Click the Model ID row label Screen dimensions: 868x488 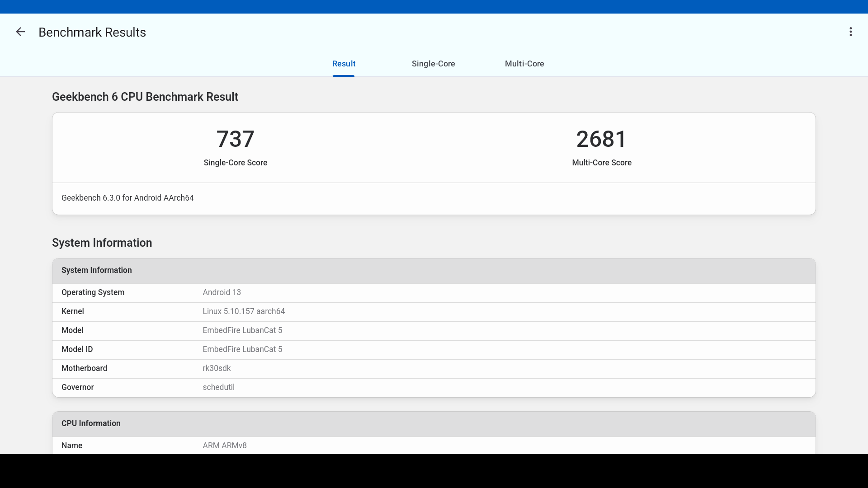coord(77,349)
